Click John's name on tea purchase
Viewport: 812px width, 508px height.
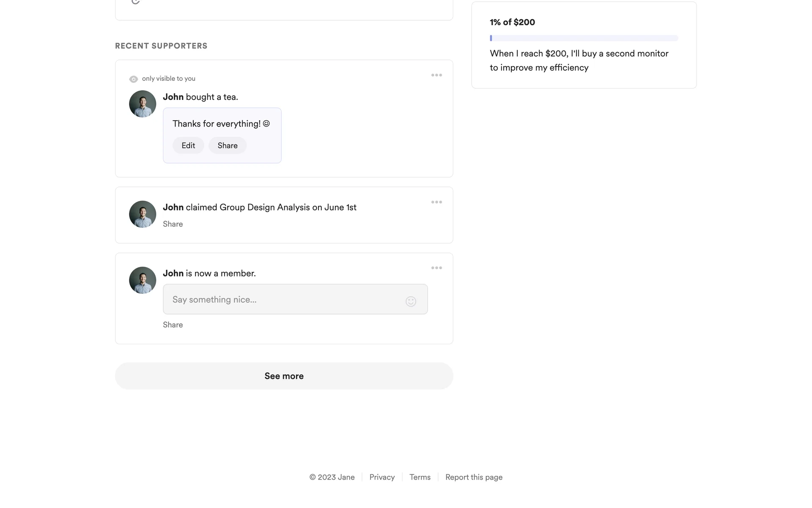(173, 97)
